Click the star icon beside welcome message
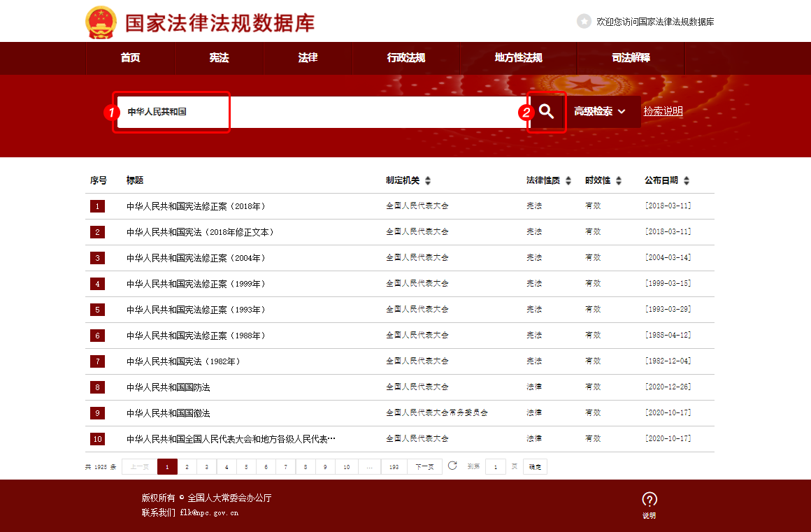The image size is (811, 532). click(x=584, y=22)
